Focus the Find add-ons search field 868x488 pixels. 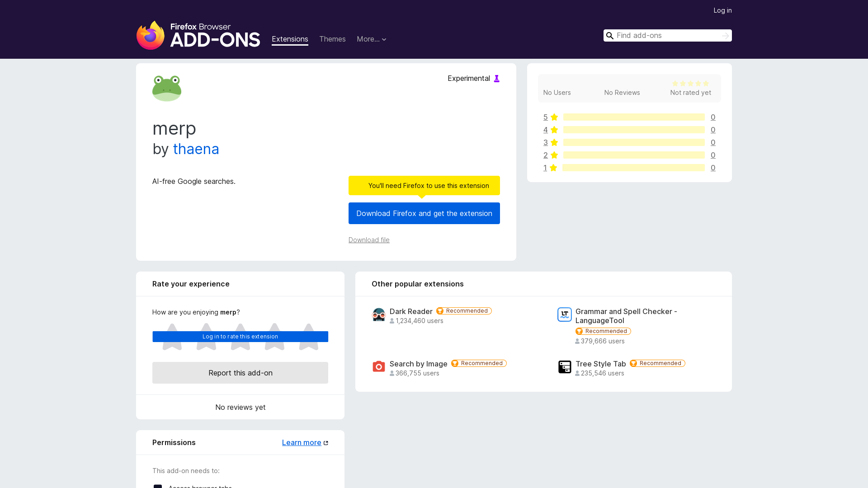tap(667, 36)
